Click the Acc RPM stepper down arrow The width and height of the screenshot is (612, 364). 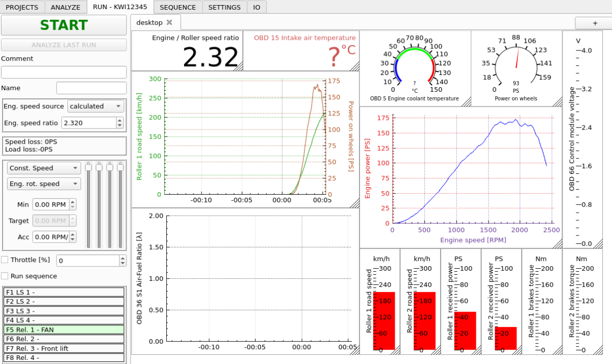coord(73,239)
